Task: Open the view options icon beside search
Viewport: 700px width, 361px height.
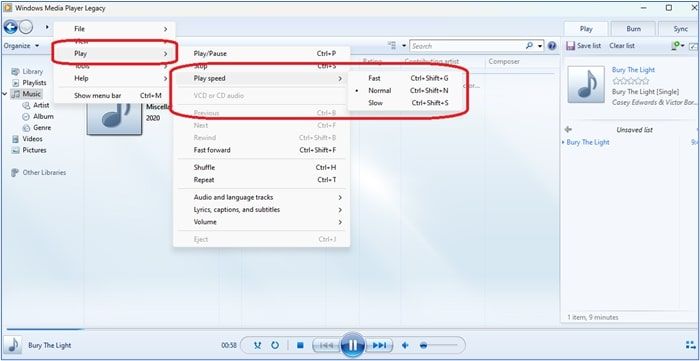Action: click(392, 46)
